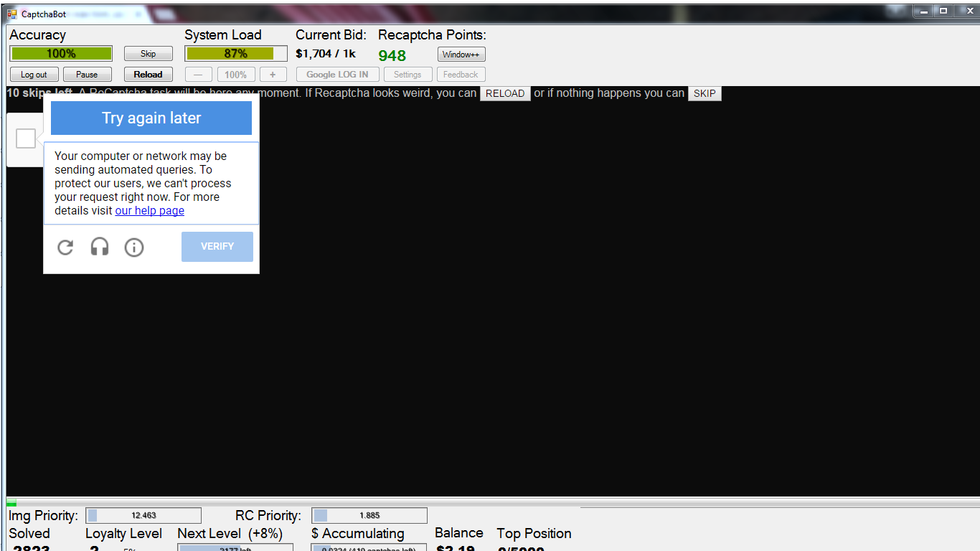Click the System Load 87% bar
980x551 pixels.
click(x=236, y=54)
